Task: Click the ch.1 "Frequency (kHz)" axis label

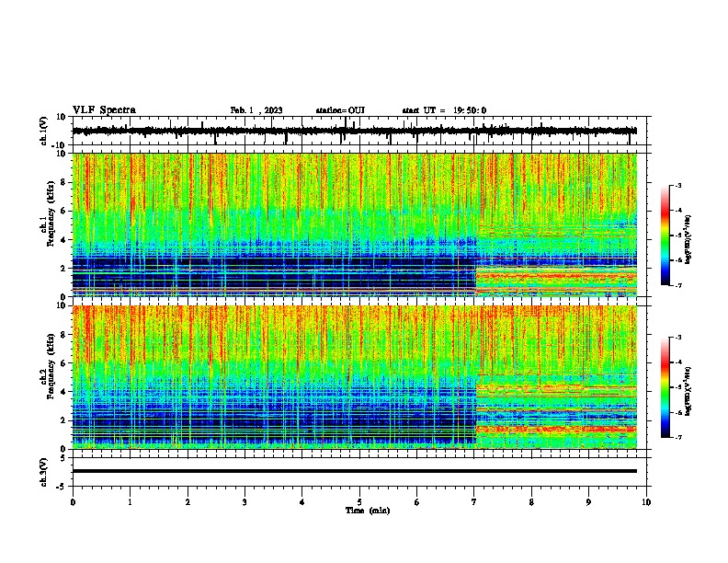Action: [51, 214]
